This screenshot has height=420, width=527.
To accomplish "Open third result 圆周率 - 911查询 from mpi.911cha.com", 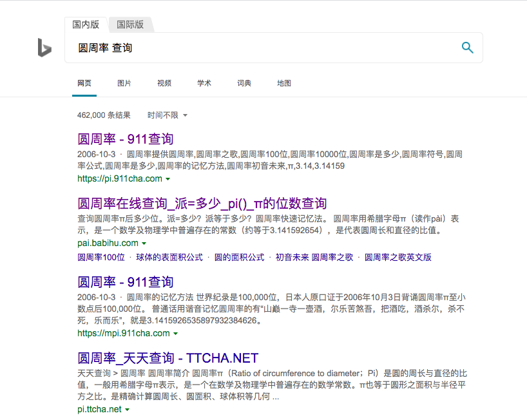I will (126, 282).
